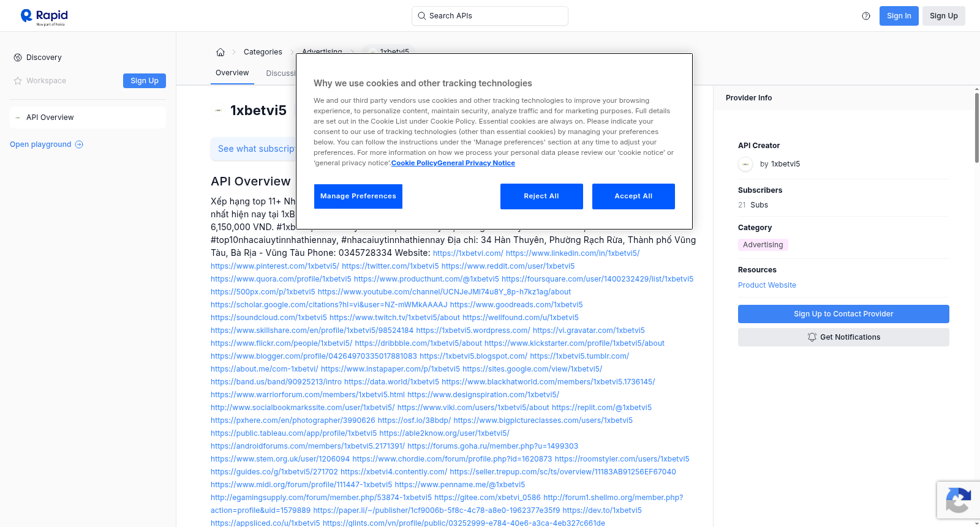The width and height of the screenshot is (980, 527).
Task: Focus the Search APIs field
Action: (490, 16)
